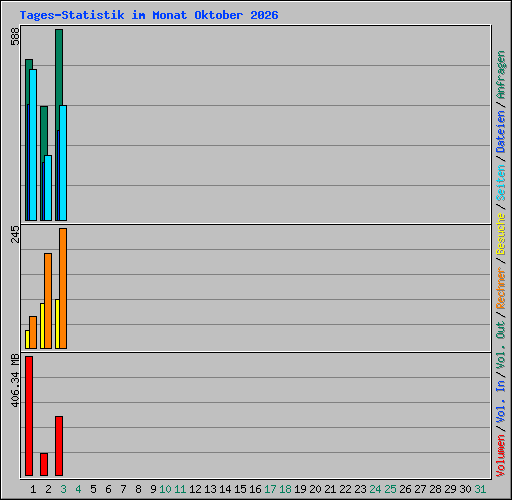Click the chart title 'Tages-Statistik im Monat Oktober 2026'

coord(149,15)
